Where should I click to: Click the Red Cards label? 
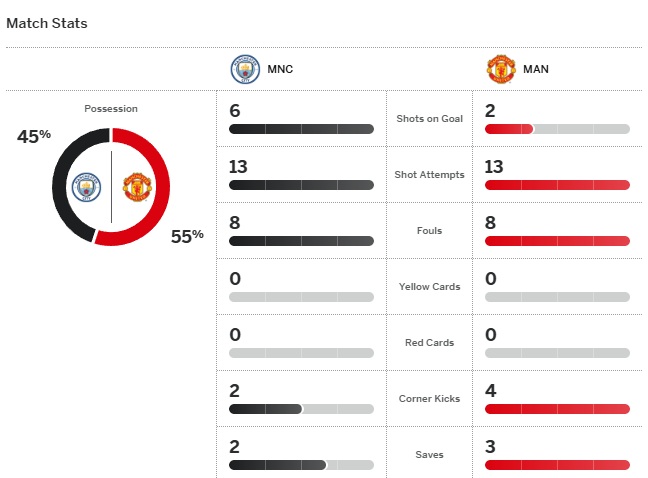pyautogui.click(x=429, y=342)
